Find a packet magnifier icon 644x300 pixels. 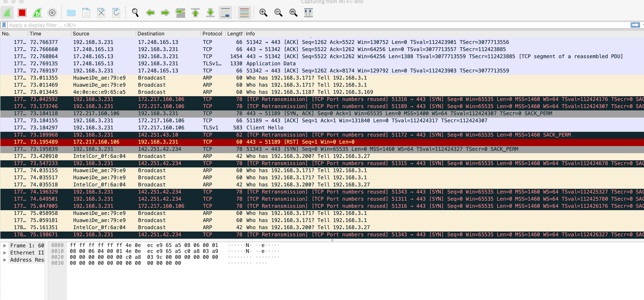click(x=135, y=12)
